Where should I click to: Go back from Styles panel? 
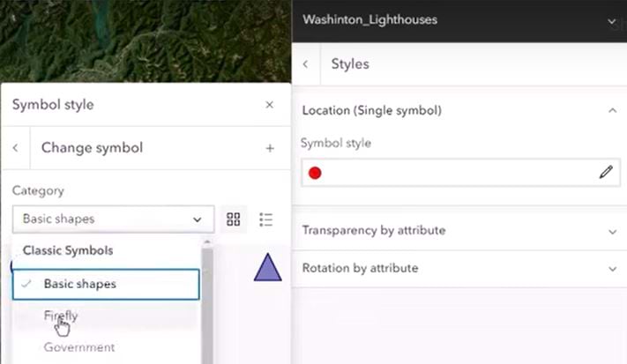(306, 64)
